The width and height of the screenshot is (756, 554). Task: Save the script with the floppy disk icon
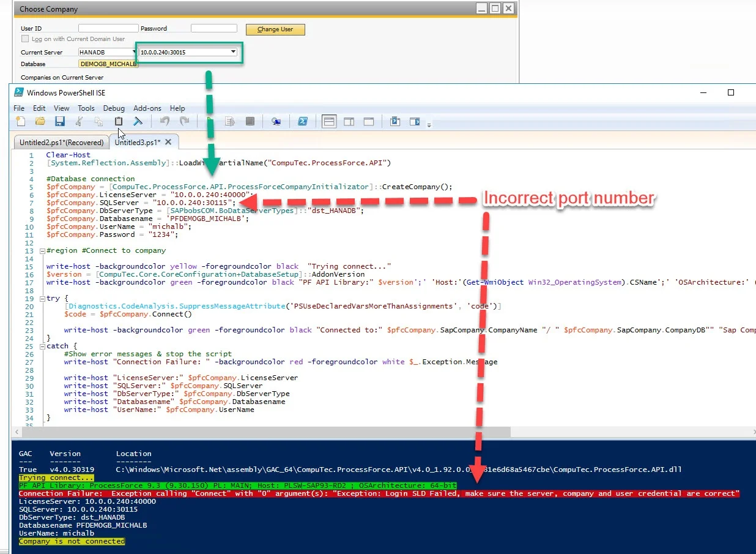59,121
